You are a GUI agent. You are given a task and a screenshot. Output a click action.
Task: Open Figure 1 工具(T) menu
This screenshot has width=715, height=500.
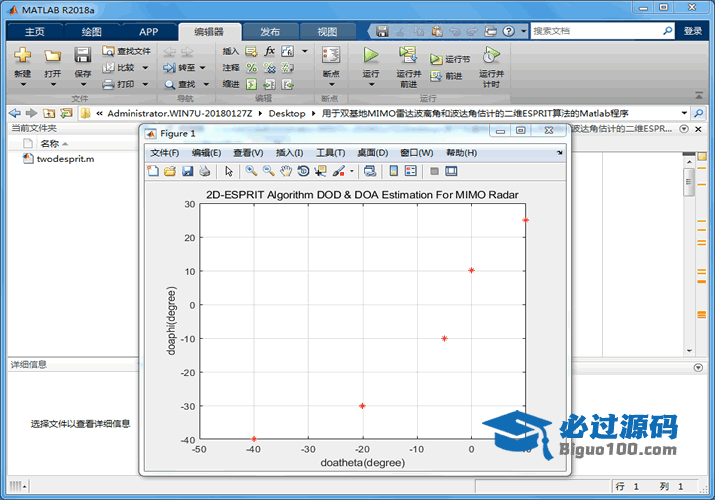click(331, 153)
